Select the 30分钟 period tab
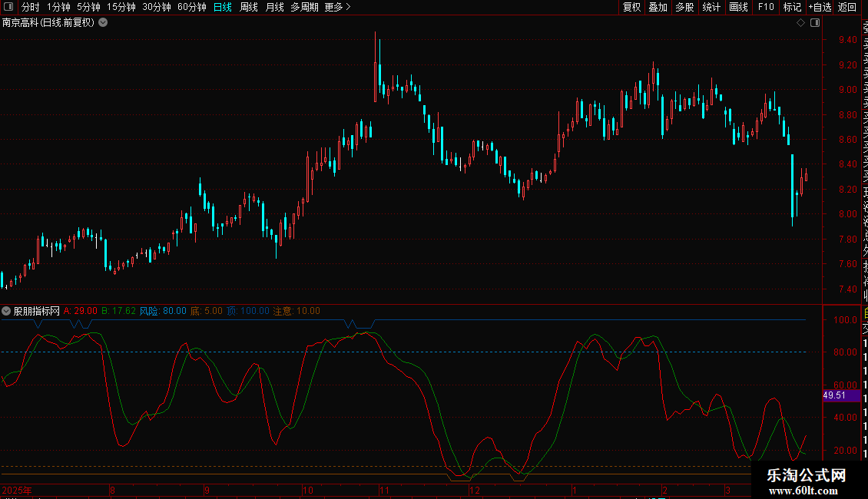This screenshot has height=499, width=868. pos(157,7)
